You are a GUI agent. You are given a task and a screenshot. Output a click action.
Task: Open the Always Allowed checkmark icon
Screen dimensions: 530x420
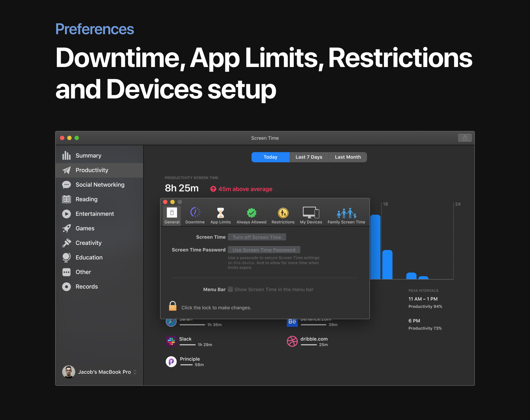click(x=251, y=213)
